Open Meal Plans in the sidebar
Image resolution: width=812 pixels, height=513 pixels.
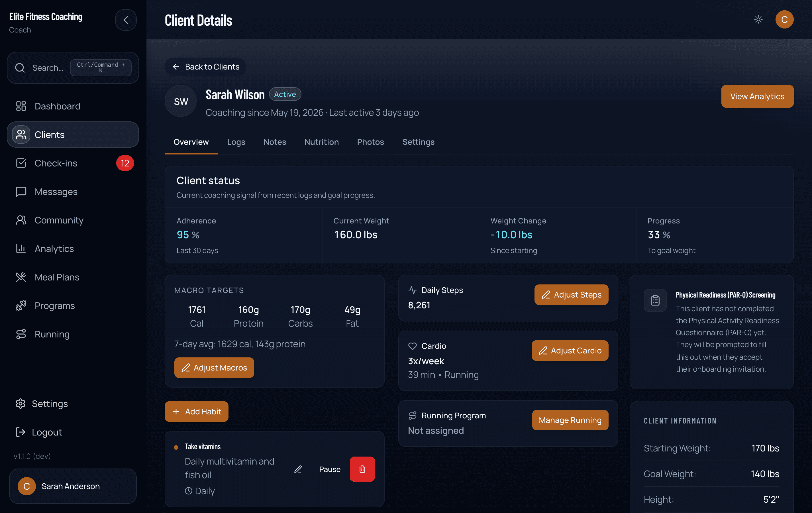[73, 277]
